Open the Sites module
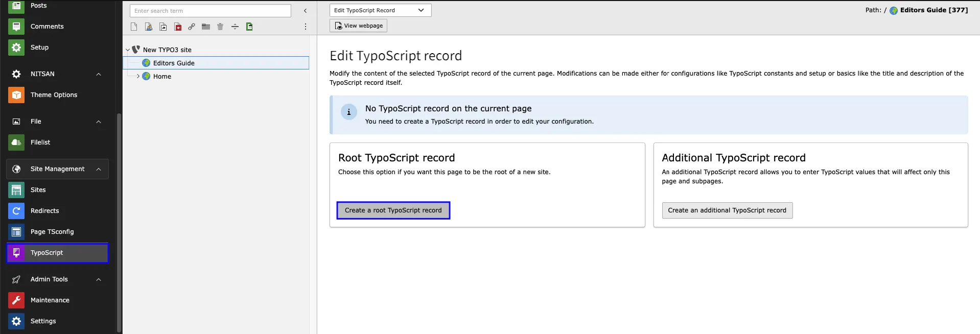980x334 pixels. pyautogui.click(x=58, y=190)
